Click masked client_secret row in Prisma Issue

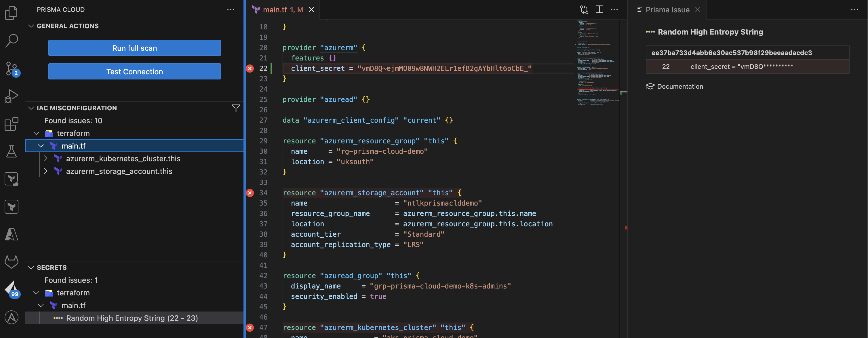(x=747, y=67)
